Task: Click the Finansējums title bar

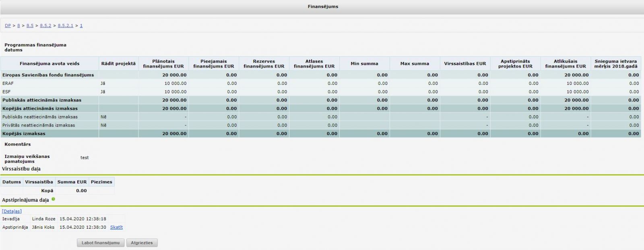Action: [323, 7]
